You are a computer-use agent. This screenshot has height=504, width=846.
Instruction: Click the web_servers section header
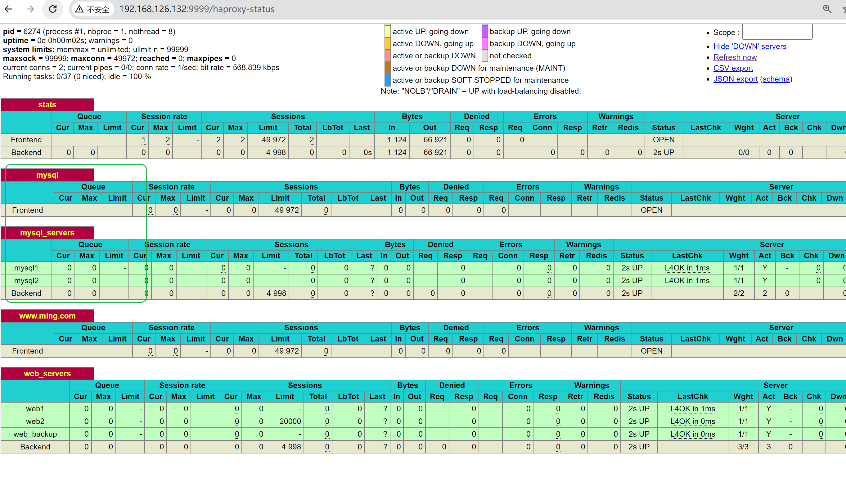[47, 374]
